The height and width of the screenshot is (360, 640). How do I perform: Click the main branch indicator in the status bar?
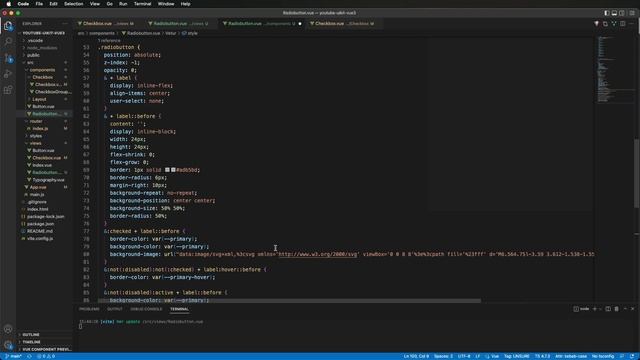coord(13,356)
